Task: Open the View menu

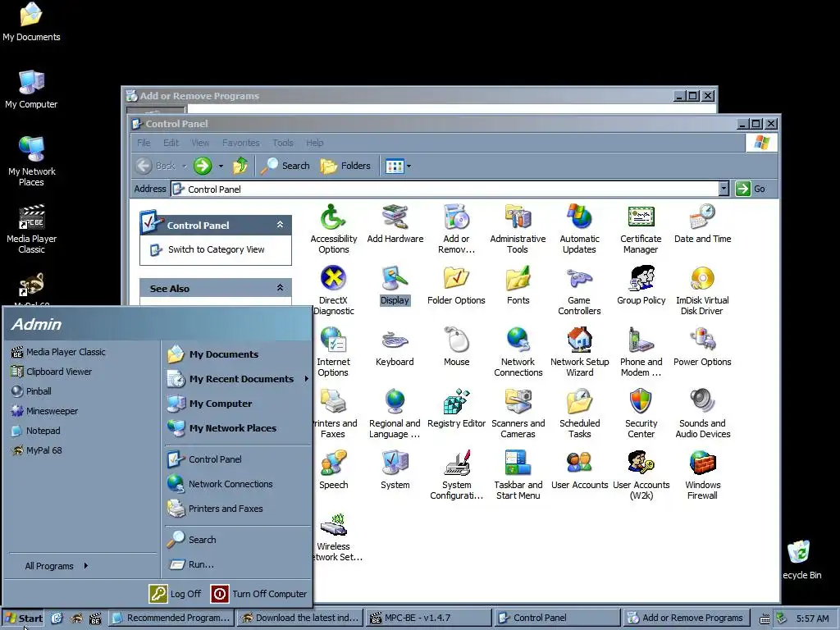Action: pyautogui.click(x=200, y=143)
